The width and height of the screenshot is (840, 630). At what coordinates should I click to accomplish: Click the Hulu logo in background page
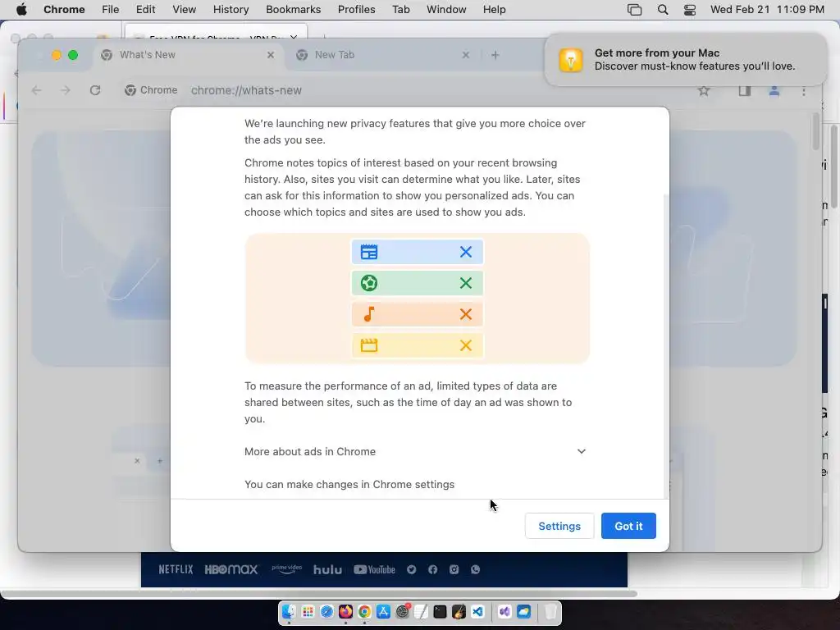[x=327, y=569]
